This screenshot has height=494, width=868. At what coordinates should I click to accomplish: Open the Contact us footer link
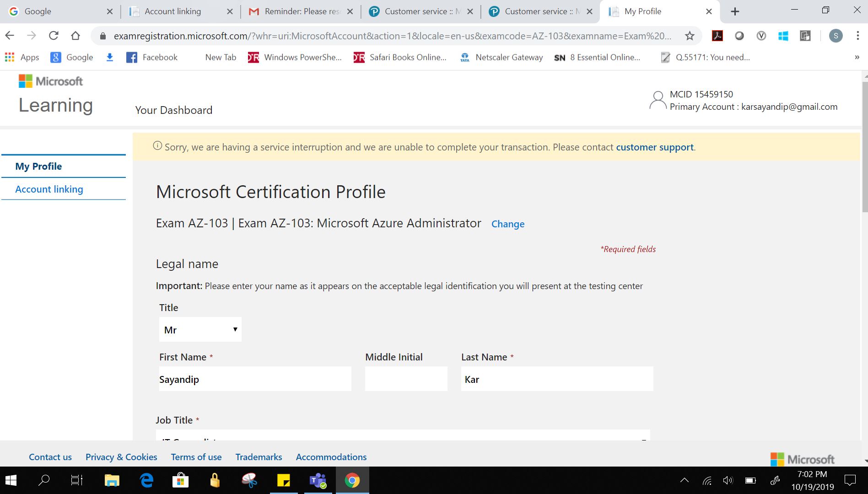click(x=50, y=457)
